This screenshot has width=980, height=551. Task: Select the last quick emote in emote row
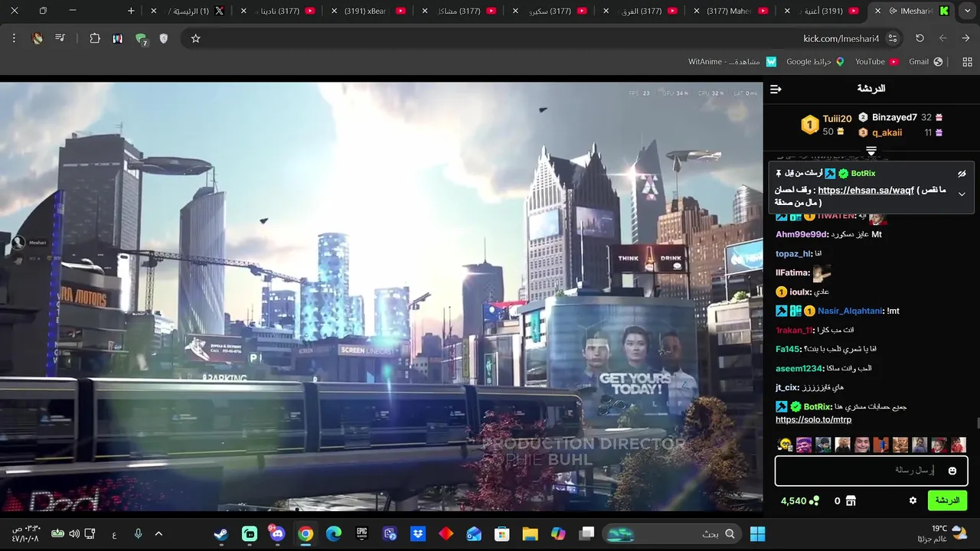click(958, 445)
